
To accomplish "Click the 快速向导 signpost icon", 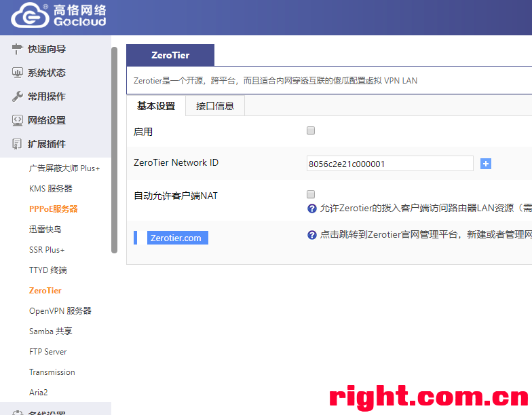I will [17, 49].
